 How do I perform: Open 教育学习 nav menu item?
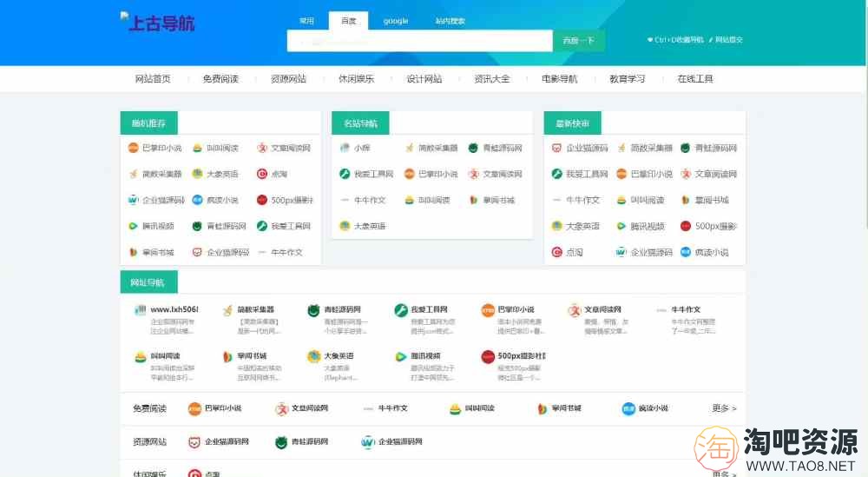(628, 79)
